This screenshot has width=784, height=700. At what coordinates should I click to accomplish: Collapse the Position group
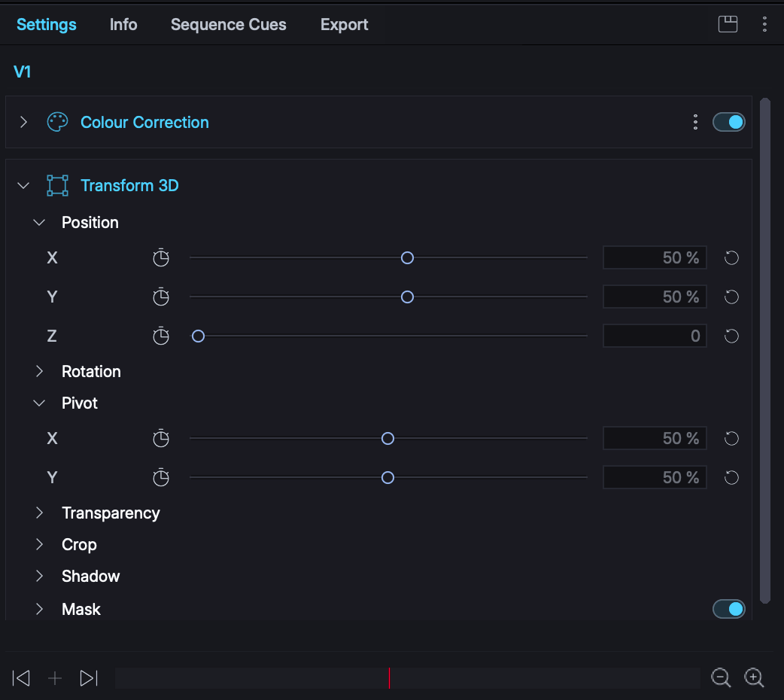(x=39, y=222)
